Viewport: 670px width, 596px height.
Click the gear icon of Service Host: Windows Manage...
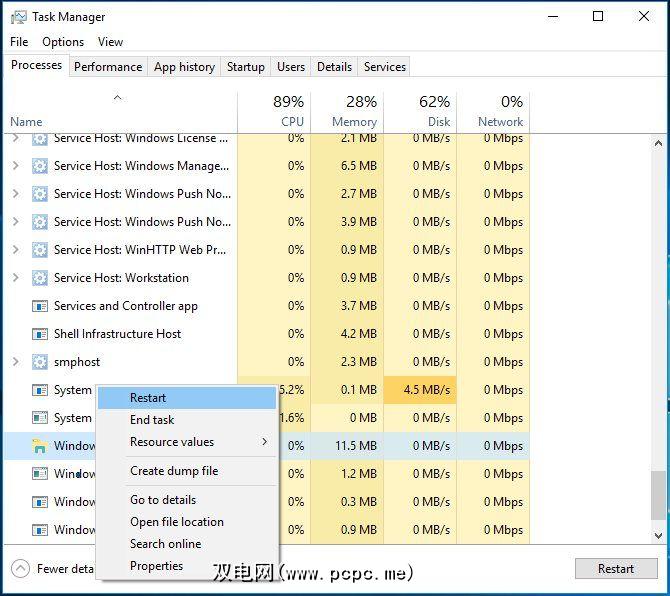[40, 166]
